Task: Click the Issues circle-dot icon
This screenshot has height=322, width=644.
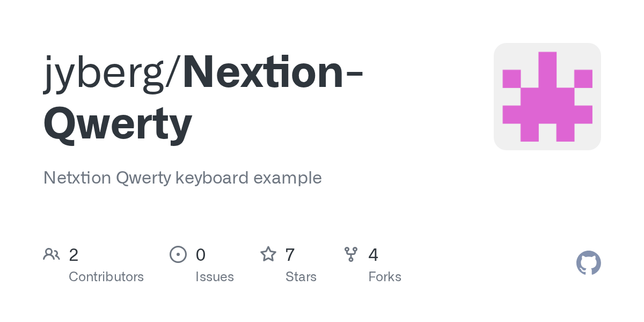Action: point(178,254)
